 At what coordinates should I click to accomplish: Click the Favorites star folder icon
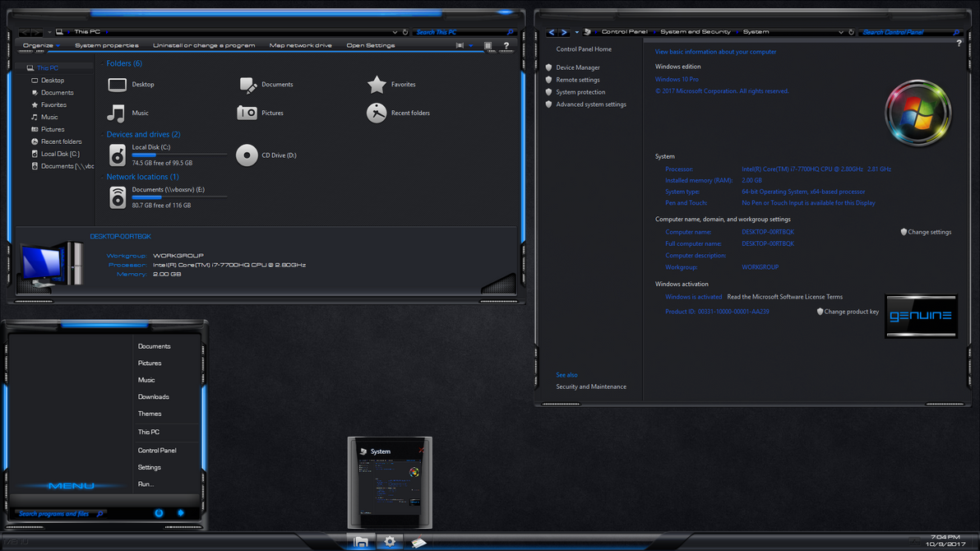coord(377,85)
